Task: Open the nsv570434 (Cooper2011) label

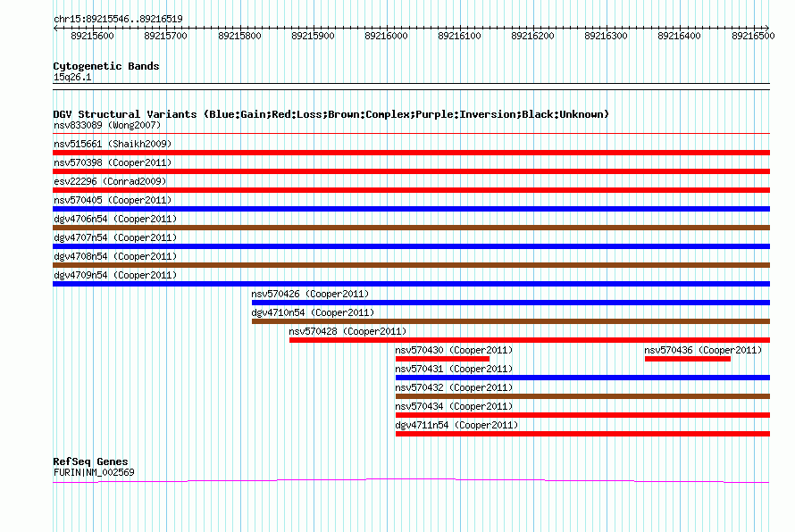Action: point(455,406)
